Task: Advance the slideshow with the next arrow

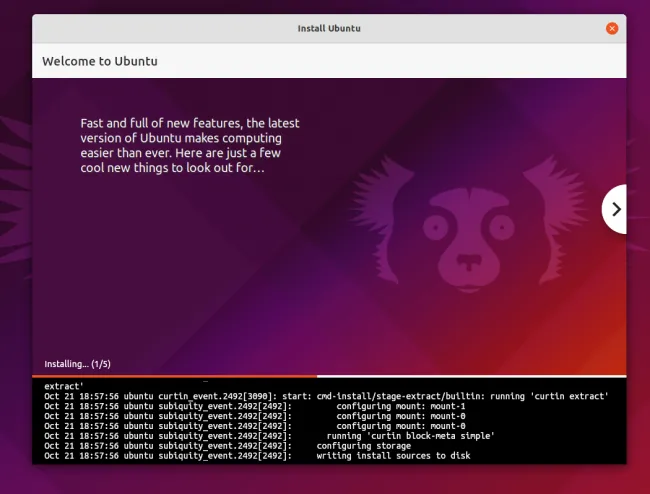Action: coord(615,209)
